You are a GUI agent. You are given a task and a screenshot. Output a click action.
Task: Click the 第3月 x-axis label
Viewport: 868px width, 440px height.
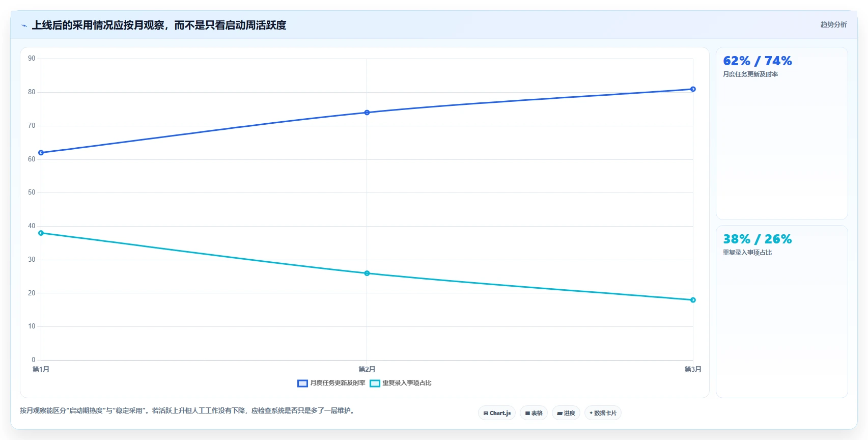coord(693,369)
